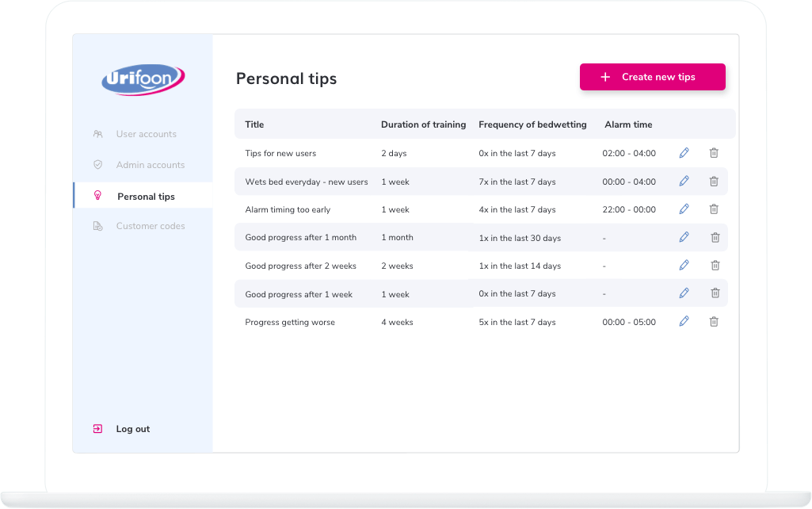
Task: Click the '1 month' duration cell
Action: pyautogui.click(x=397, y=237)
